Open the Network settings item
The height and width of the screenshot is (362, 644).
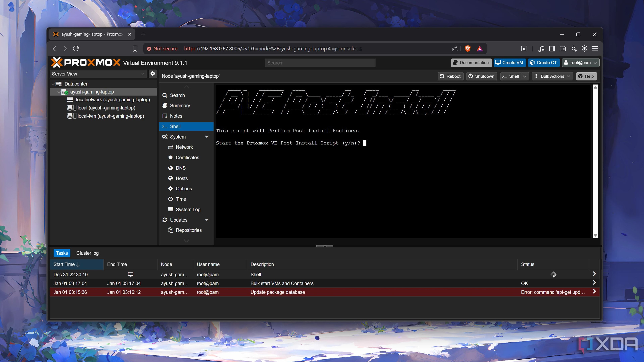pos(186,147)
